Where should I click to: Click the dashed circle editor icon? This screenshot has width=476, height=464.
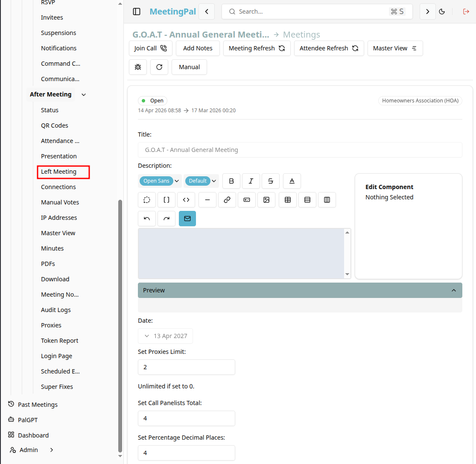coord(147,200)
